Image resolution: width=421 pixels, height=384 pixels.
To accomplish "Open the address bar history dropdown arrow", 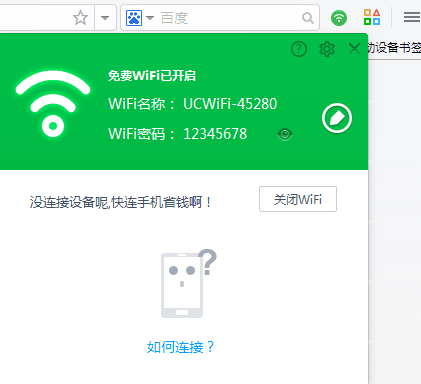I will (105, 18).
